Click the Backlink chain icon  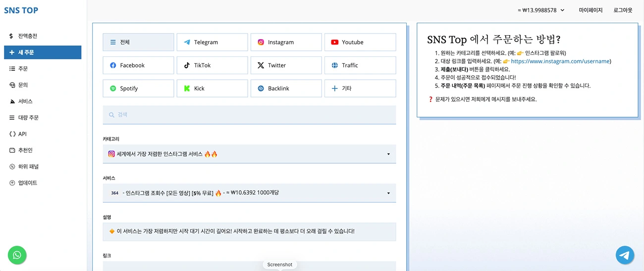261,89
